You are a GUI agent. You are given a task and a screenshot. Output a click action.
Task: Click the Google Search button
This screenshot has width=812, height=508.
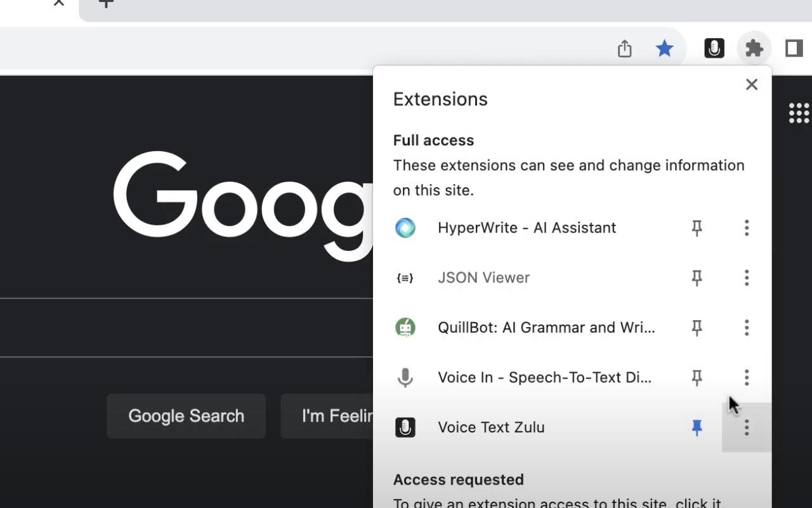[186, 416]
